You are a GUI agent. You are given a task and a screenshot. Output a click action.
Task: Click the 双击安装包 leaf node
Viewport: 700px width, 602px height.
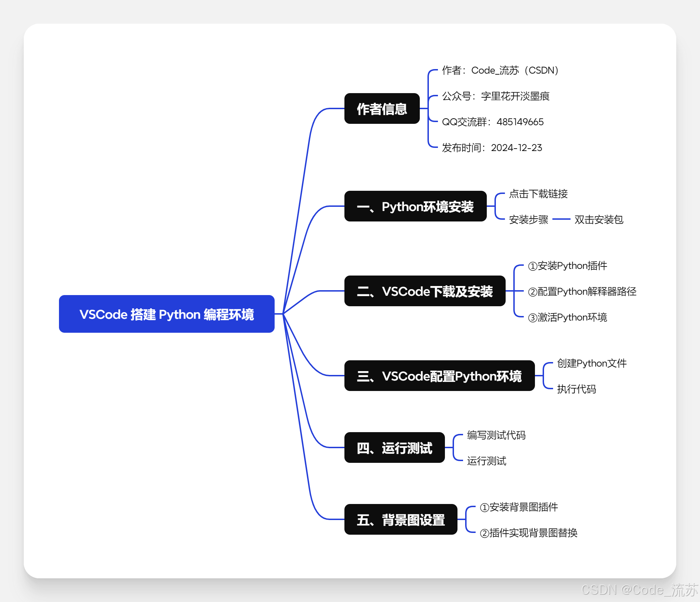tap(598, 220)
